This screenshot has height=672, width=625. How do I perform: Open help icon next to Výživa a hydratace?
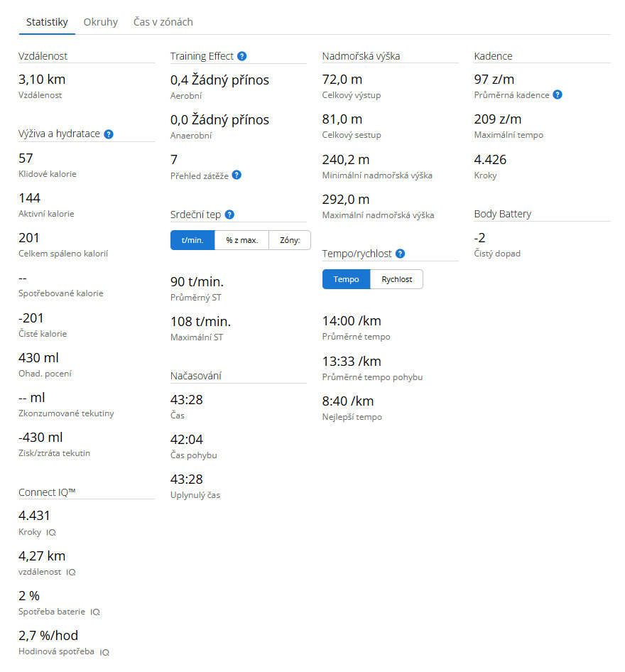pos(109,134)
